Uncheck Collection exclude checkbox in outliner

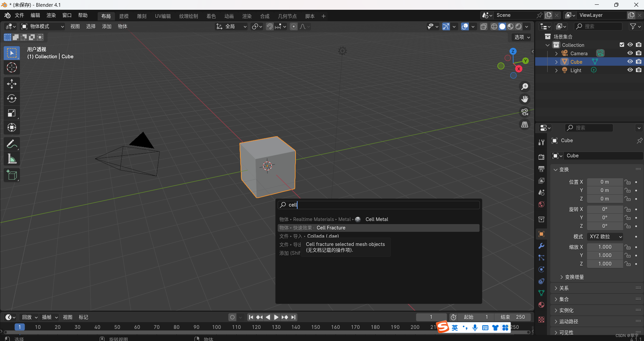[622, 45]
